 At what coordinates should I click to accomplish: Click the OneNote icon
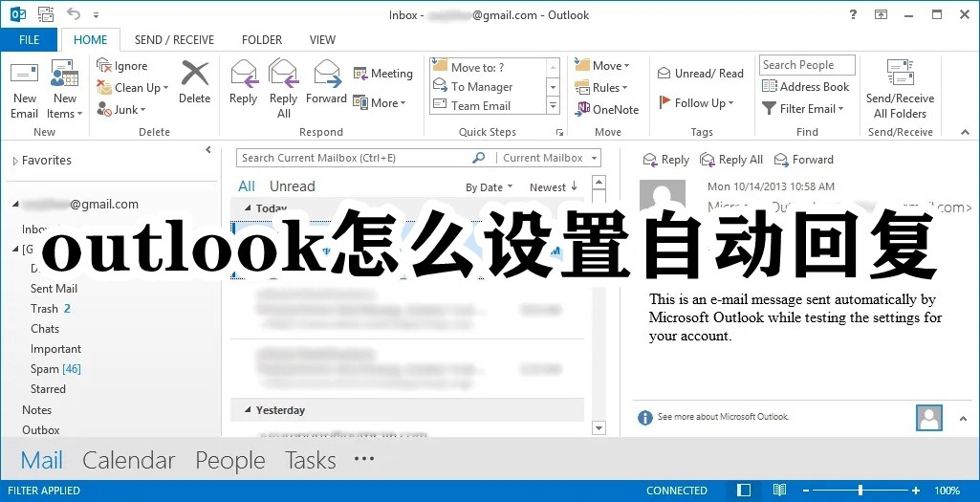(x=583, y=109)
